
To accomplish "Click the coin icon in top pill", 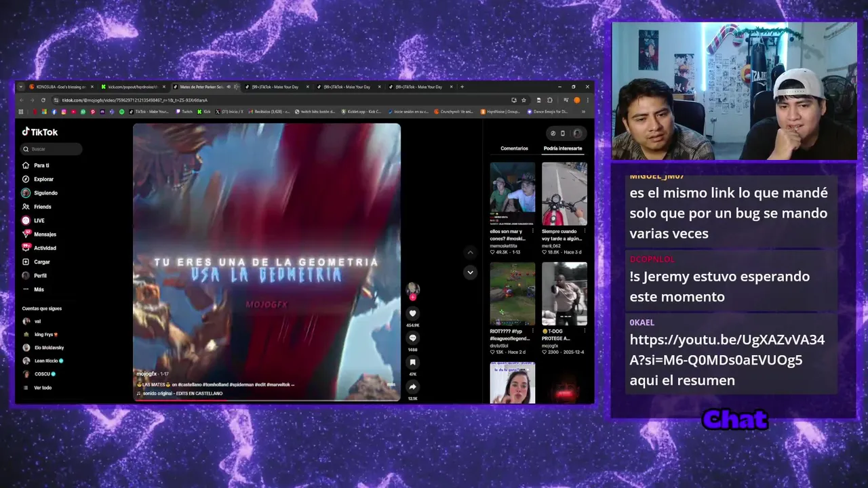I will pyautogui.click(x=553, y=134).
